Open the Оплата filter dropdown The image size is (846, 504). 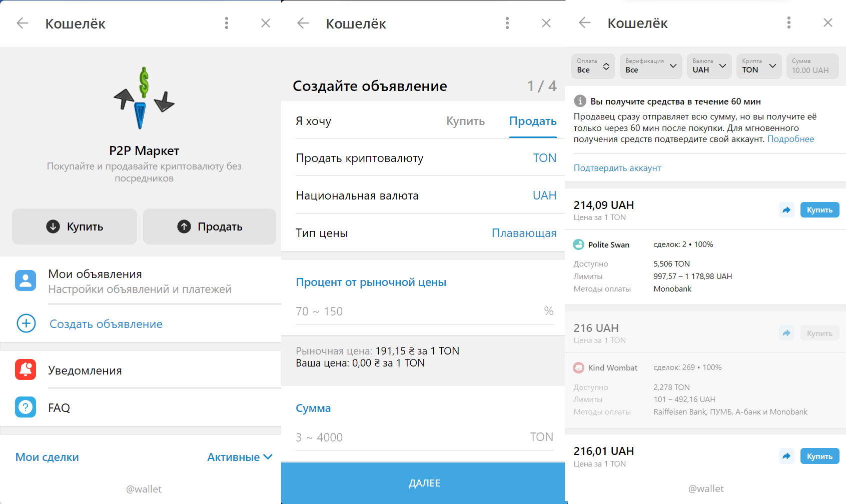click(x=593, y=66)
